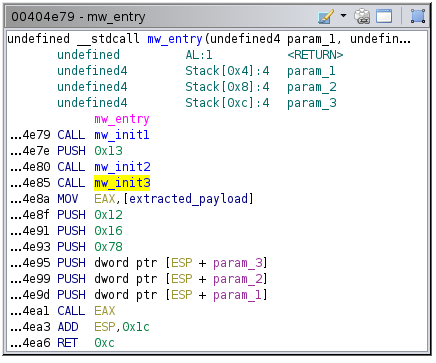
Task: Click the highlighted mw_init3 call target
Action: click(122, 183)
